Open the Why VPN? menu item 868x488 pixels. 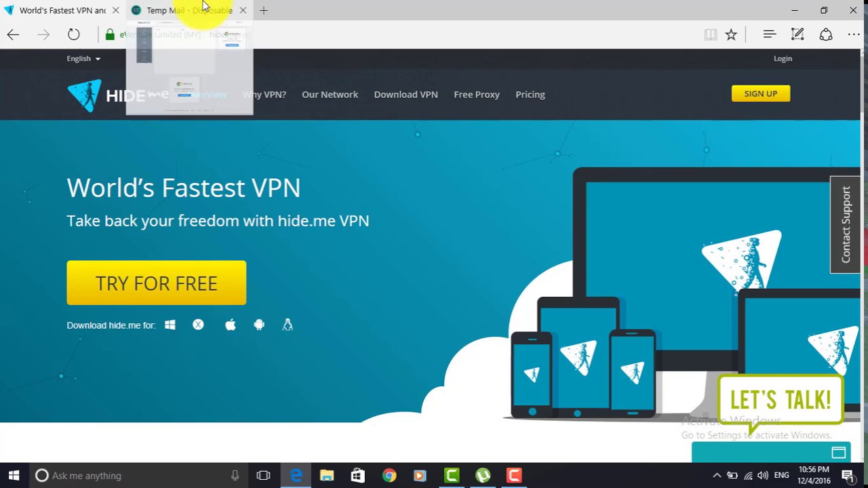[x=264, y=94]
